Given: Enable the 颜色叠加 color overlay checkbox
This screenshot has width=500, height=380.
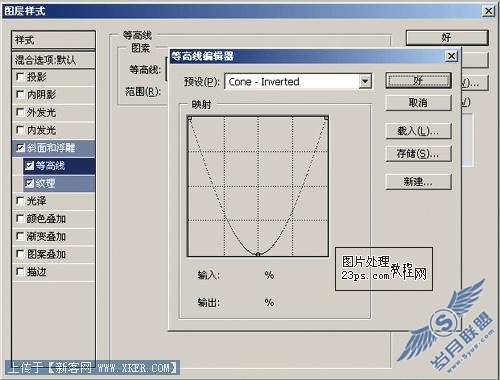Looking at the screenshot, I should [x=20, y=219].
